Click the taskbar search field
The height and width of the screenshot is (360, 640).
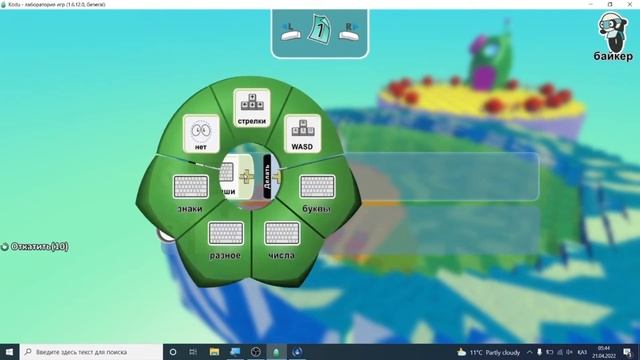point(91,352)
